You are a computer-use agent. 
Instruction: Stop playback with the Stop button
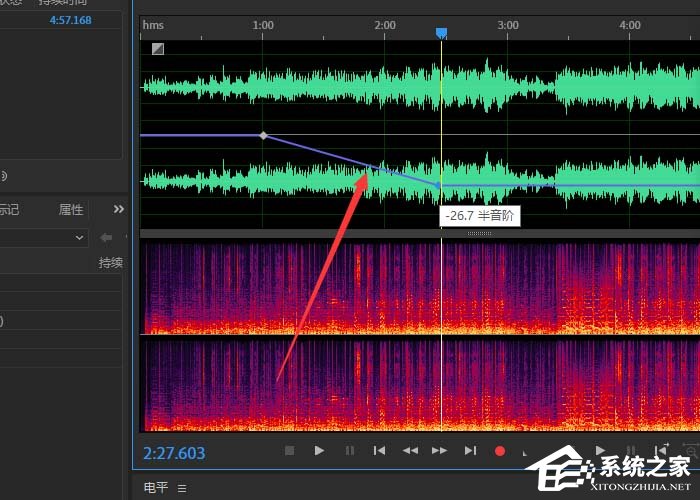[x=289, y=451]
